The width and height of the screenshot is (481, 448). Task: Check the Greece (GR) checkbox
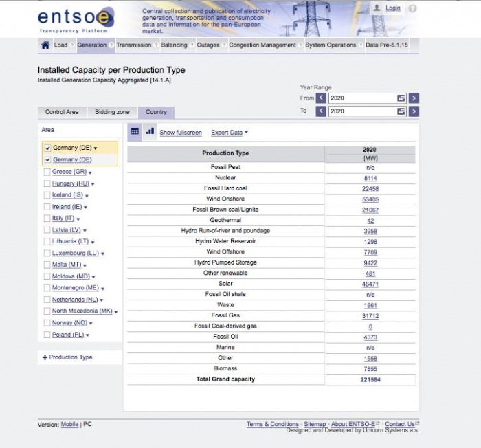[47, 172]
